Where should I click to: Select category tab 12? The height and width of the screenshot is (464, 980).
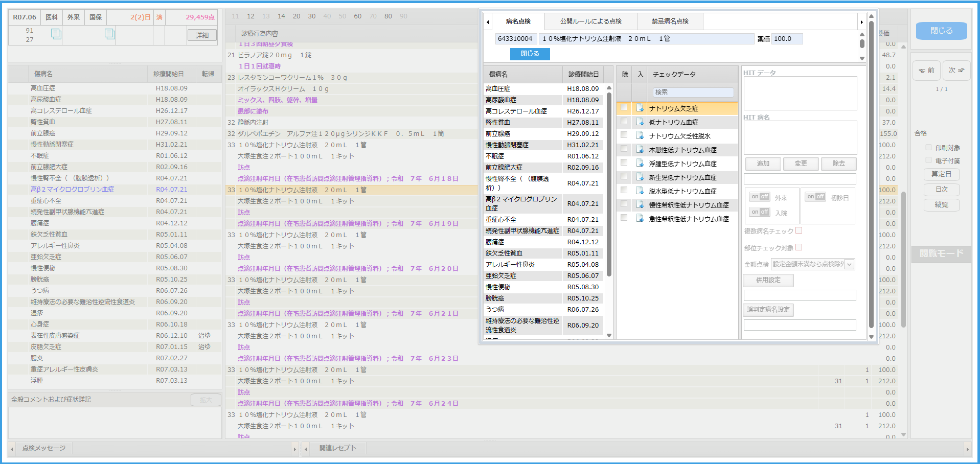pos(250,16)
